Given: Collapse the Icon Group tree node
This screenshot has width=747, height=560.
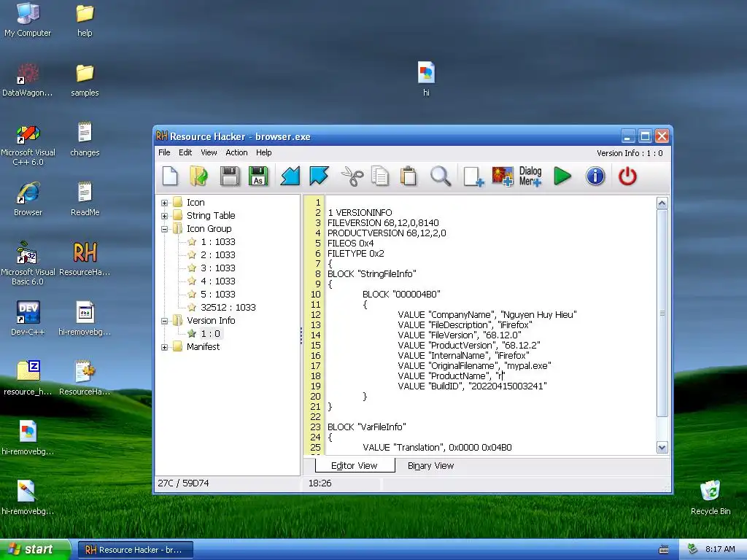Looking at the screenshot, I should click(164, 229).
